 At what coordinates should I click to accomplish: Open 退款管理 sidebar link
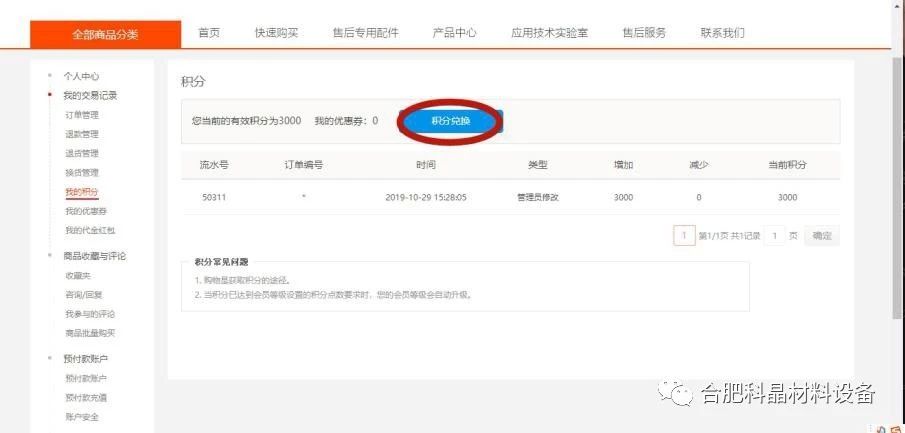[x=82, y=135]
